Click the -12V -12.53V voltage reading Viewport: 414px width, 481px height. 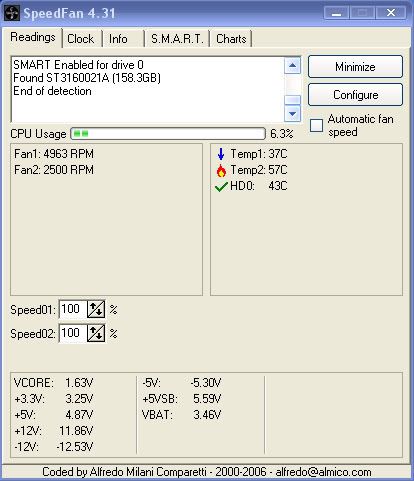(x=53, y=447)
